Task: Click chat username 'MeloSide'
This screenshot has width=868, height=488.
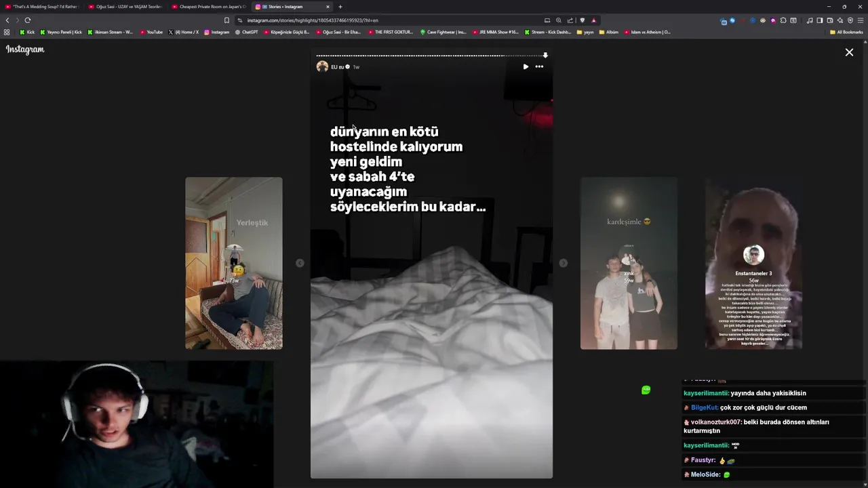Action: 705,474
